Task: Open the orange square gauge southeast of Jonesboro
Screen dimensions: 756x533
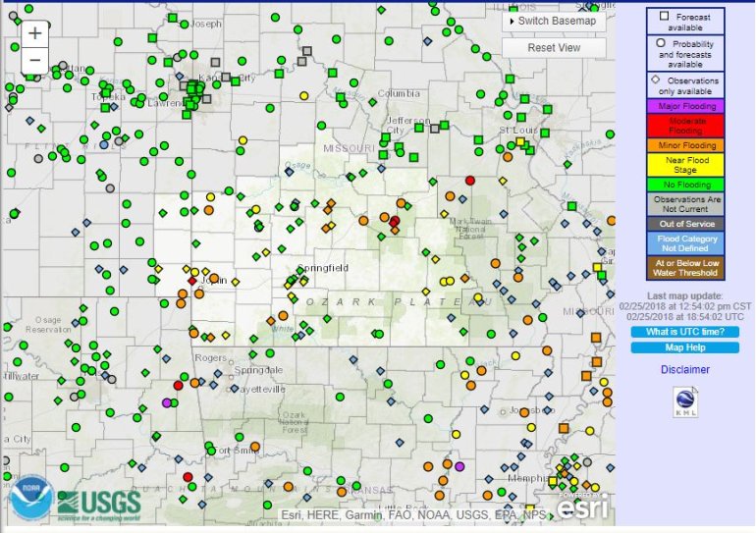Action: point(564,428)
